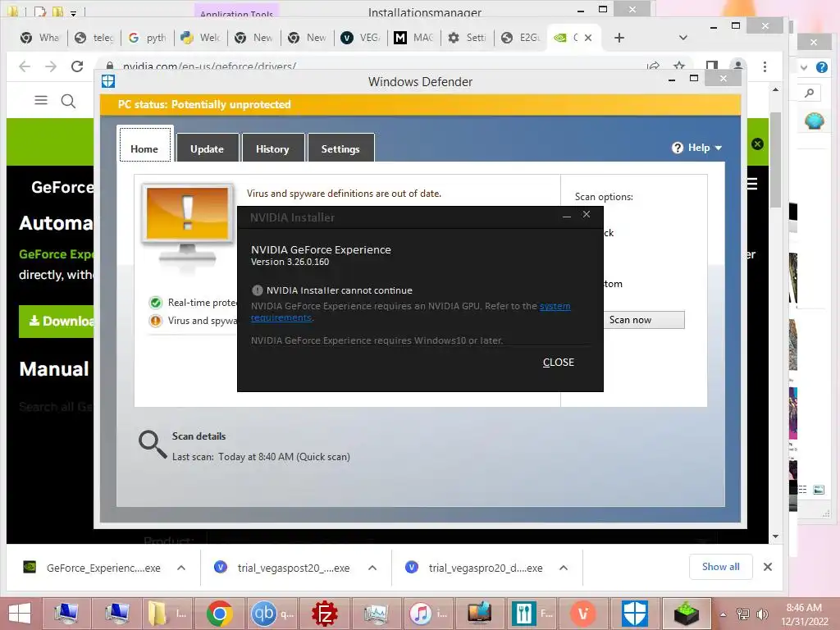840x630 pixels.
Task: Open Chrome side panel icon
Action: (711, 66)
